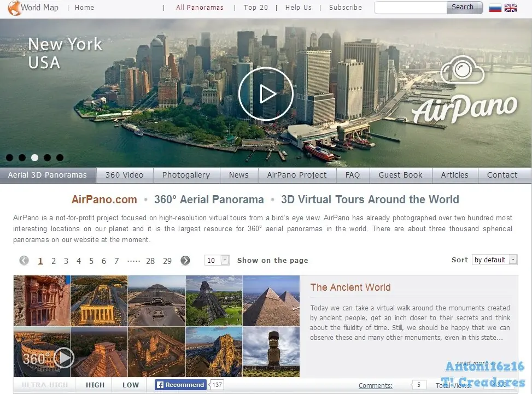Open the AirPano Project tab
The height and width of the screenshot is (394, 532).
[x=297, y=175]
